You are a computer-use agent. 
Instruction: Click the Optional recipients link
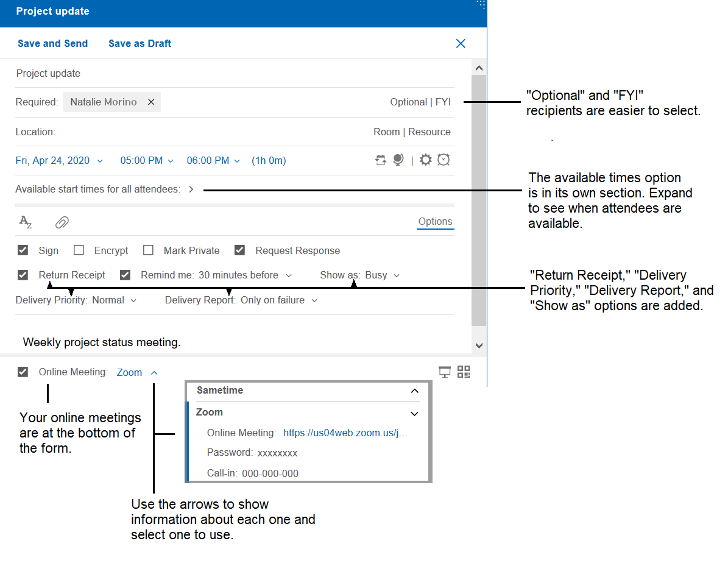pyautogui.click(x=408, y=102)
